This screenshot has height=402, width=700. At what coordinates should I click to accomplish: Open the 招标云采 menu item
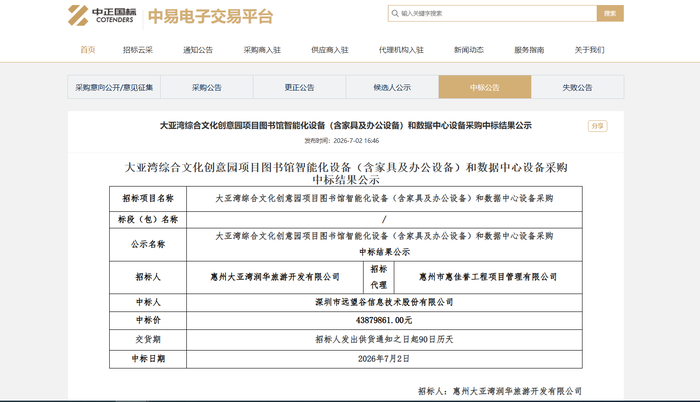138,50
